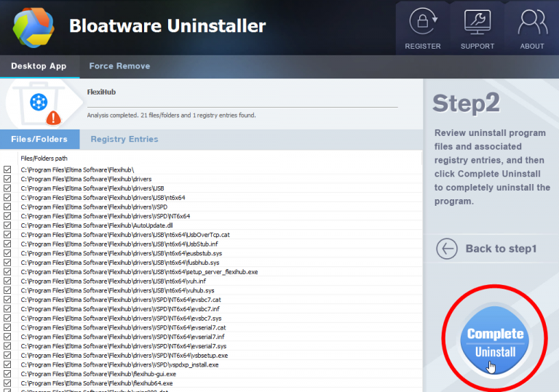Switch to Desktop App tab
The height and width of the screenshot is (392, 559).
point(39,66)
